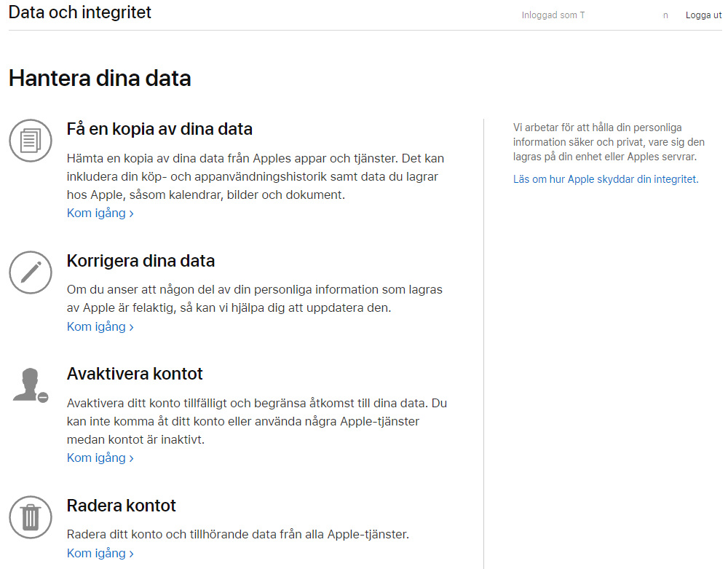This screenshot has height=569, width=728.
Task: Click the Data och integritet header title
Action: coord(80,12)
